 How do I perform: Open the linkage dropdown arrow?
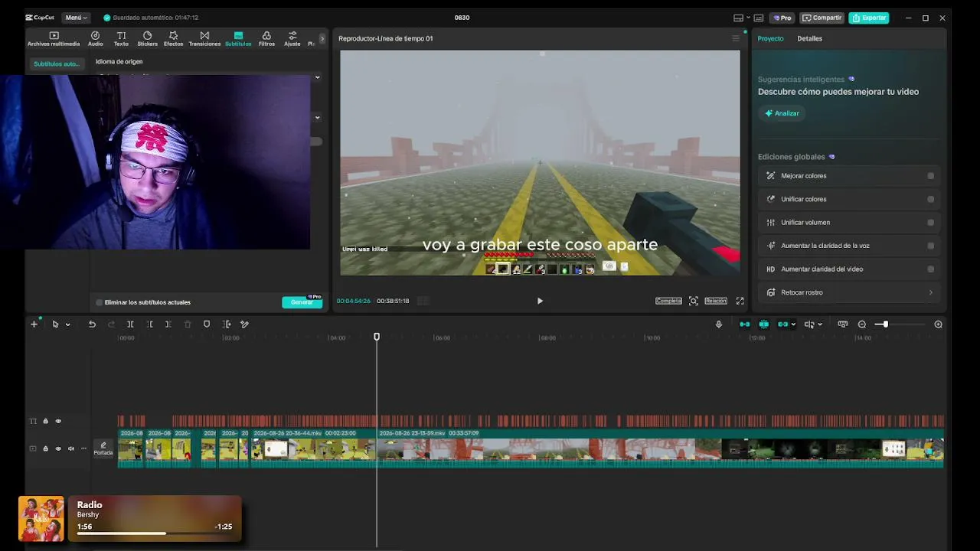click(792, 324)
